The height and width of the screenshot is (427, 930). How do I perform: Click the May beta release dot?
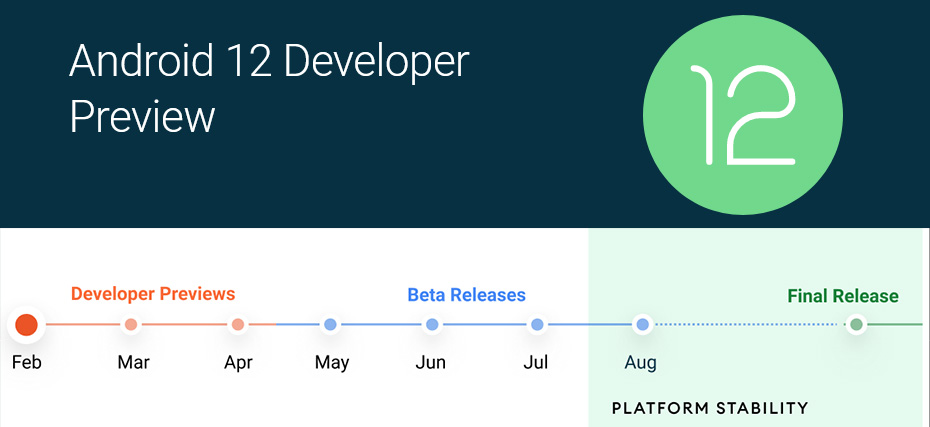pyautogui.click(x=330, y=324)
